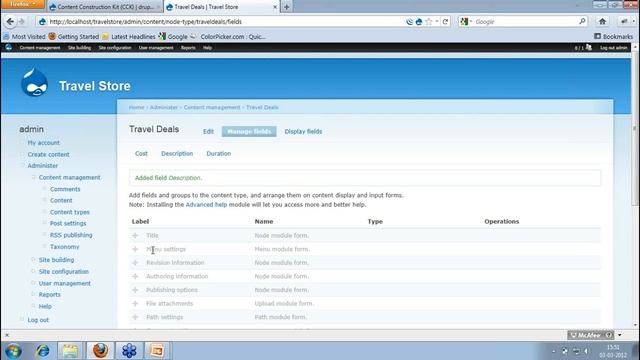Open User management in admin menu bar
Viewport: 640px width, 360px height.
click(x=156, y=48)
